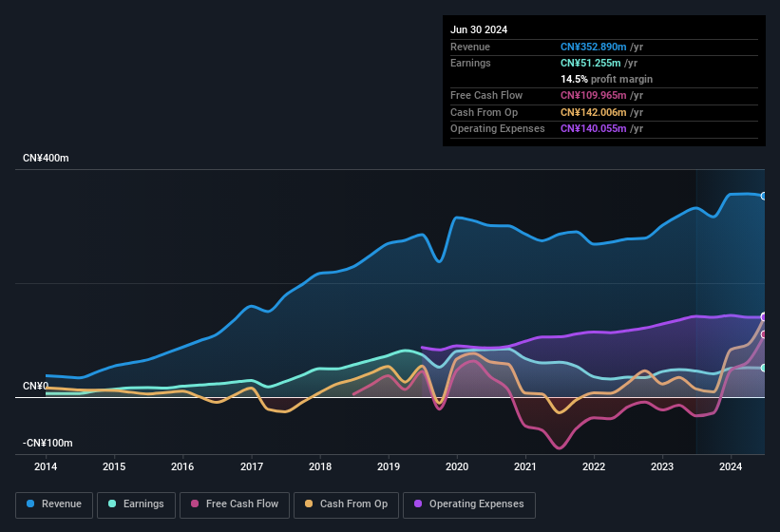The width and height of the screenshot is (780, 532).
Task: Click the Operating Expenses endpoint marker
Action: click(764, 316)
